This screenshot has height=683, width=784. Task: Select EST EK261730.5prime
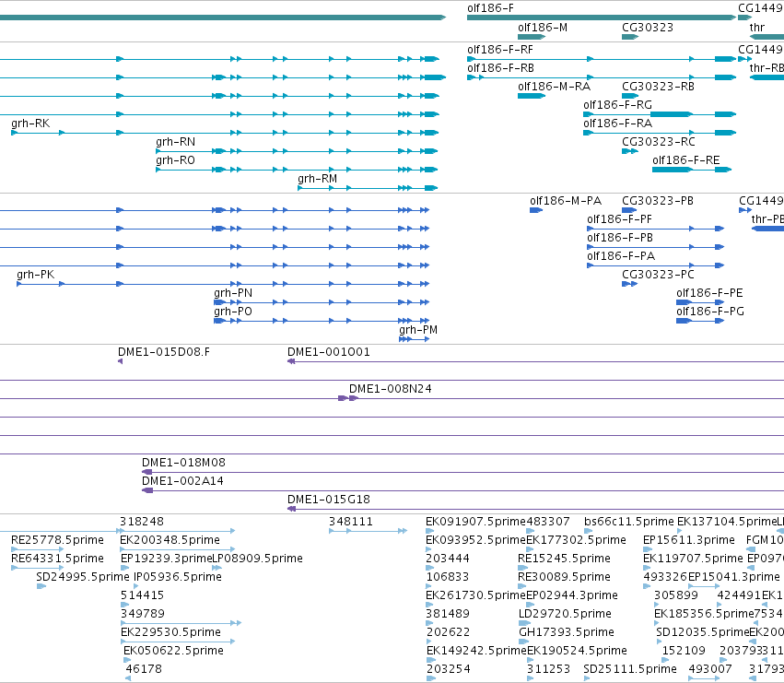pos(475,596)
